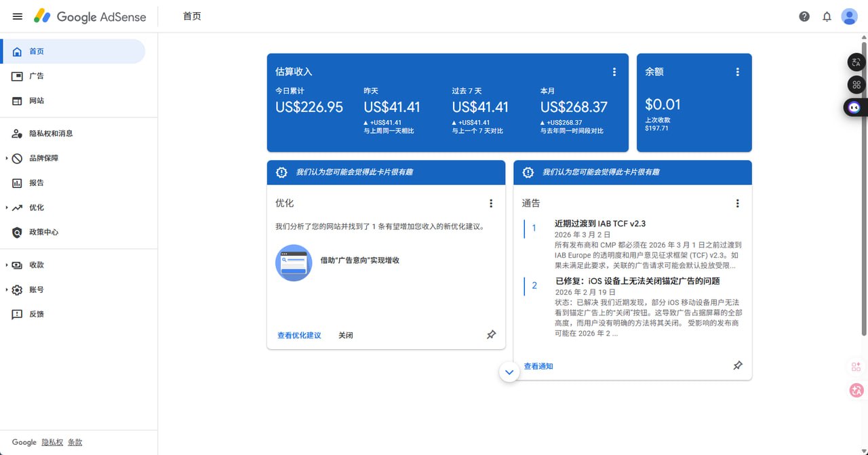Expand the 优化 sidebar arrow
This screenshot has height=455, width=868.
(x=6, y=207)
